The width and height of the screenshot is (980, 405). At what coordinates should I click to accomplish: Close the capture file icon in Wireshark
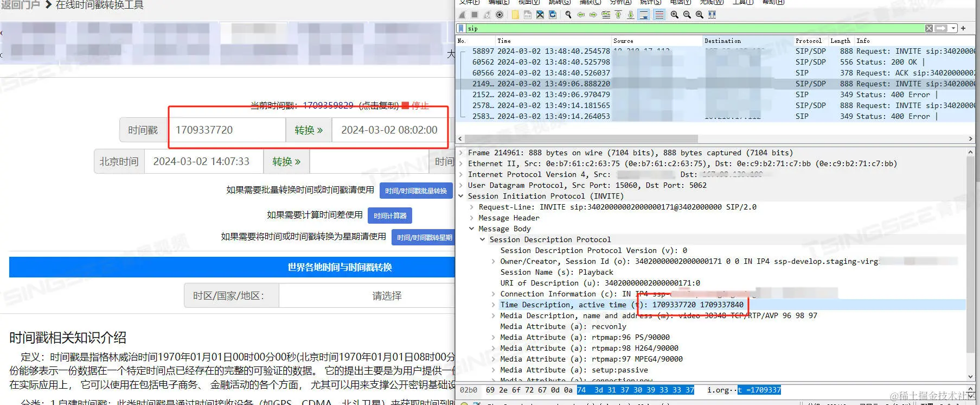click(540, 15)
